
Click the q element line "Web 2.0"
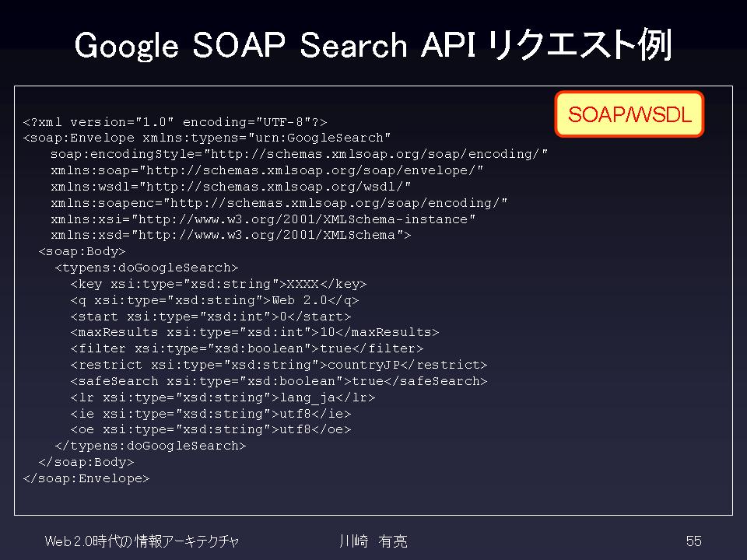point(215,300)
